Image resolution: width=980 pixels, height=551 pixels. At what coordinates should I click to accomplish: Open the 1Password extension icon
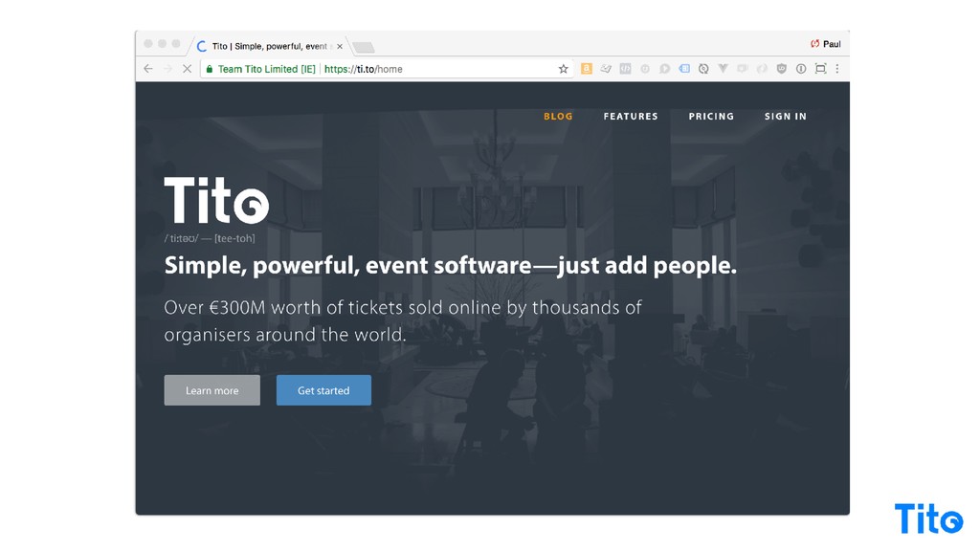point(801,69)
